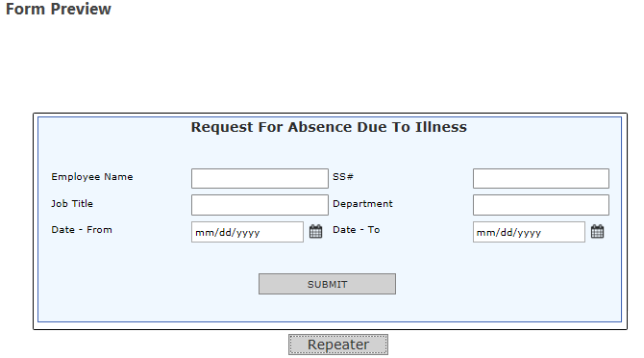The image size is (644, 358).
Task: Select the yyyy segment in Date - From field
Action: click(x=248, y=233)
